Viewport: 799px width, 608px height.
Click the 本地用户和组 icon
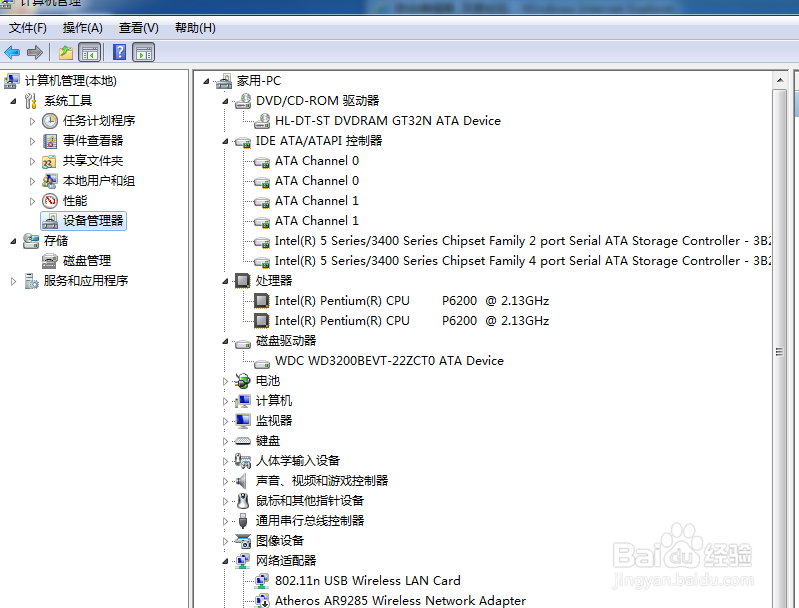tap(50, 181)
